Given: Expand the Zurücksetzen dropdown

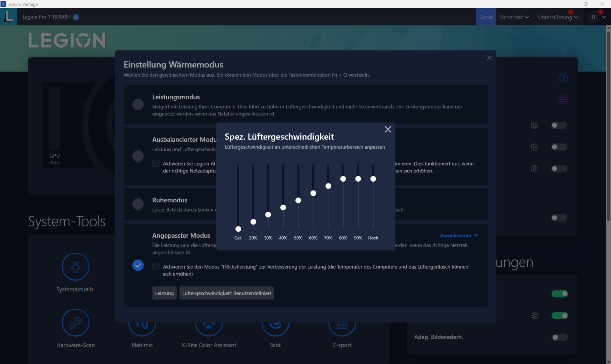Looking at the screenshot, I should (x=459, y=235).
